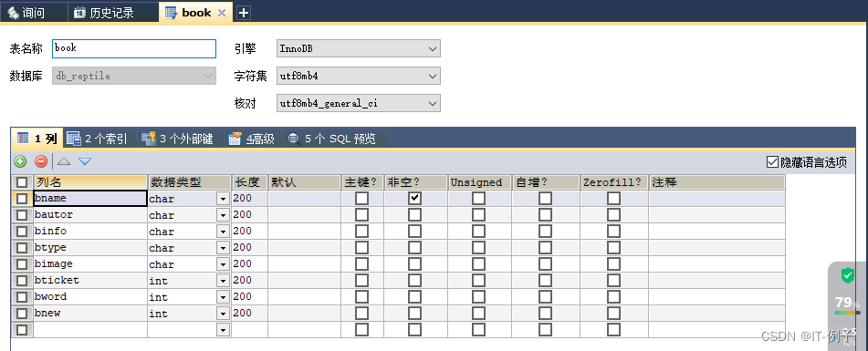Check Zerofill for the bimage row

click(613, 264)
